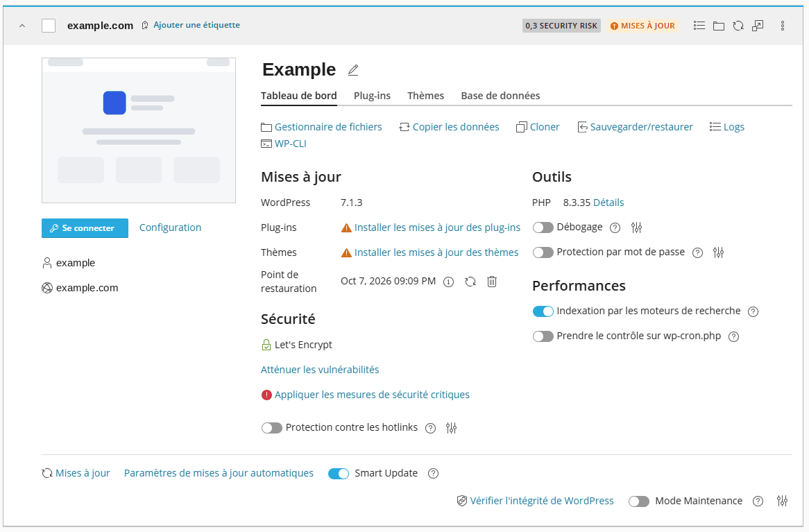
Task: Open Mode Maintenance settings icon
Action: (783, 501)
